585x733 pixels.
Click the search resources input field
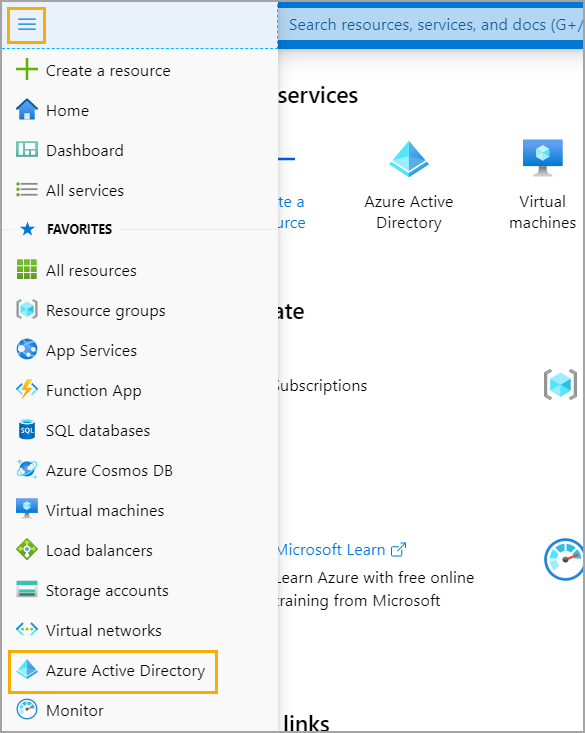(x=431, y=24)
